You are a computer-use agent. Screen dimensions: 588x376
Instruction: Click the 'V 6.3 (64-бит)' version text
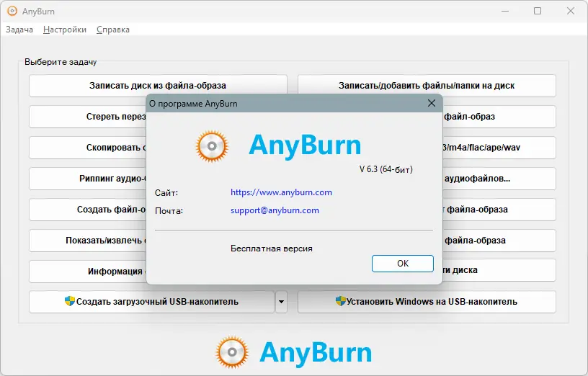point(386,169)
